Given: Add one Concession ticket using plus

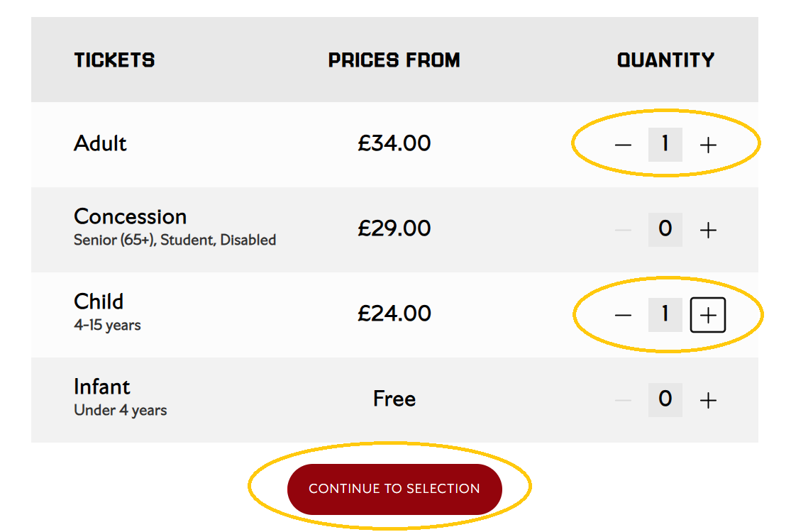Looking at the screenshot, I should (x=708, y=230).
